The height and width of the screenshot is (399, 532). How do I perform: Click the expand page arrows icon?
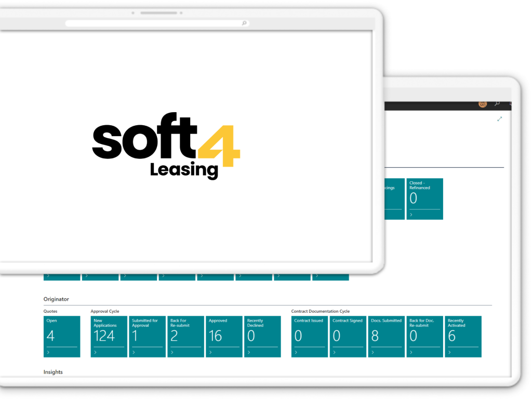(500, 119)
